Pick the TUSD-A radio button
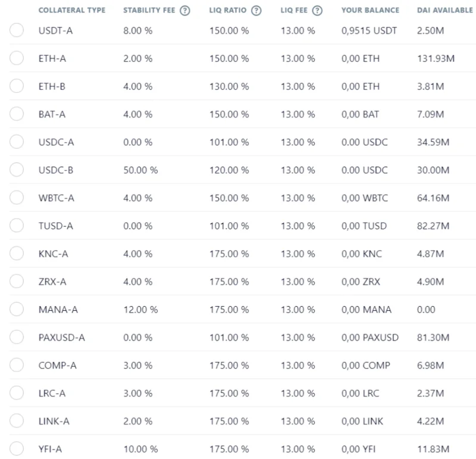 (x=17, y=226)
